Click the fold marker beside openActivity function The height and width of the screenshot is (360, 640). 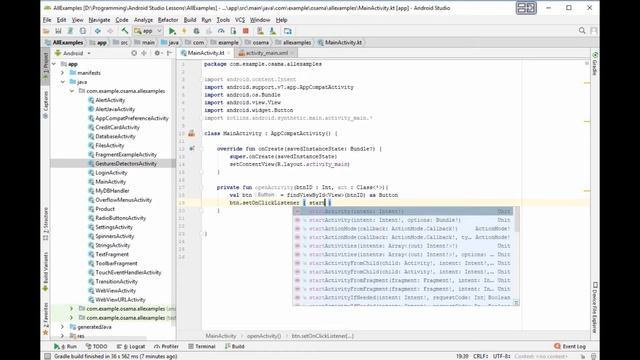[202, 187]
